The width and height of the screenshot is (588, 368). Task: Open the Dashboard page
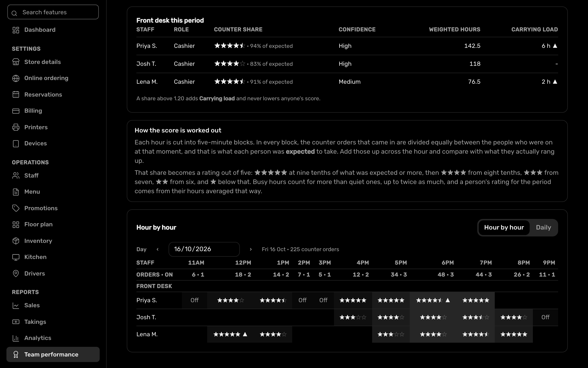(x=53, y=30)
